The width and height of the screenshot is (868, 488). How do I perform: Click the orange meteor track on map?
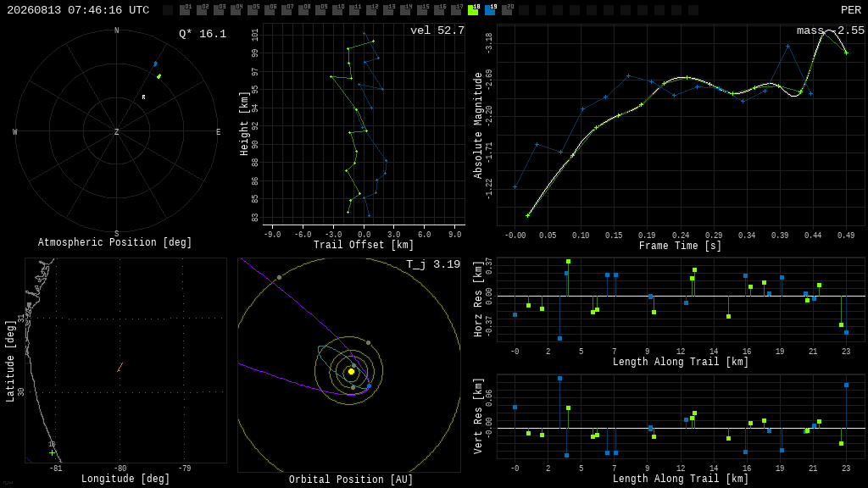[x=120, y=367]
